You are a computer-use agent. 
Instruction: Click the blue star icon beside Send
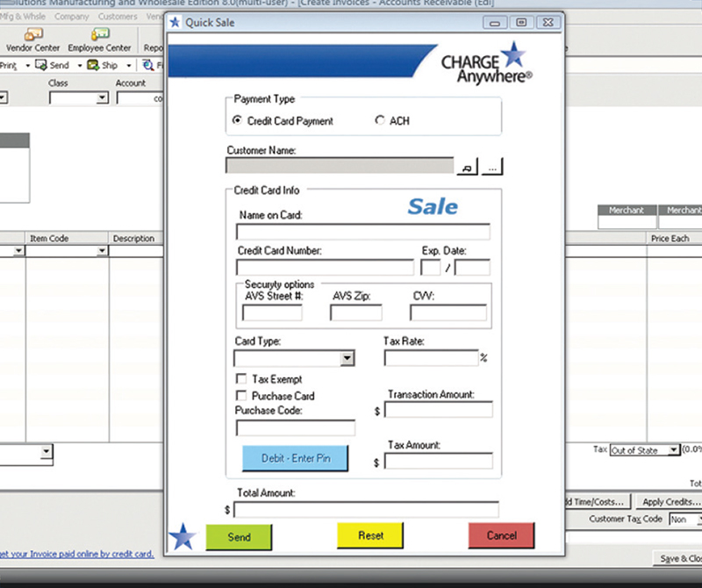click(x=183, y=536)
